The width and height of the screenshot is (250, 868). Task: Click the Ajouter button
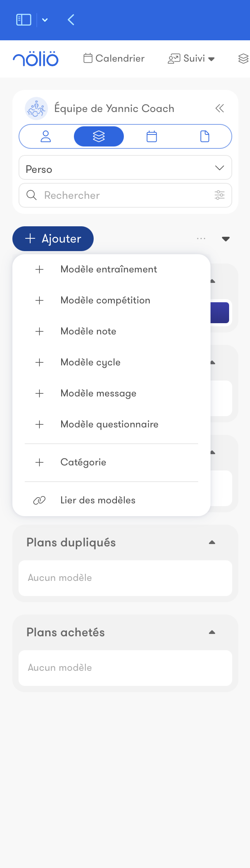(53, 239)
